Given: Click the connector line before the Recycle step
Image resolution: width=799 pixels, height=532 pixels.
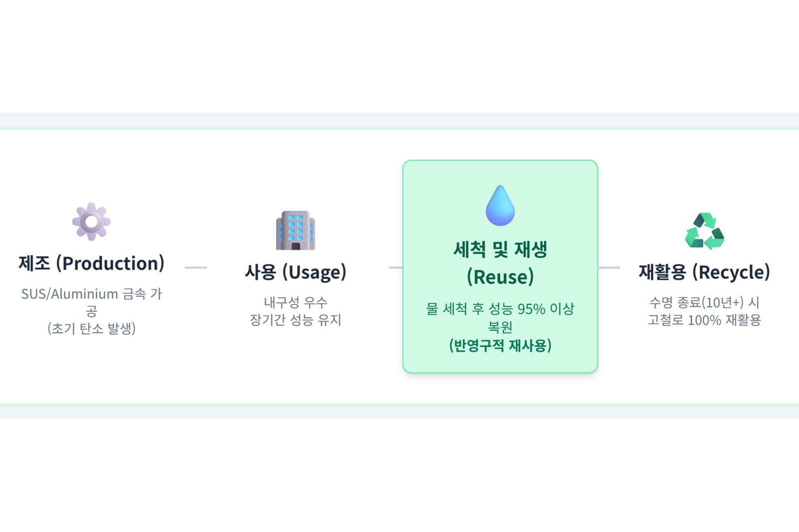Looking at the screenshot, I should tap(609, 267).
